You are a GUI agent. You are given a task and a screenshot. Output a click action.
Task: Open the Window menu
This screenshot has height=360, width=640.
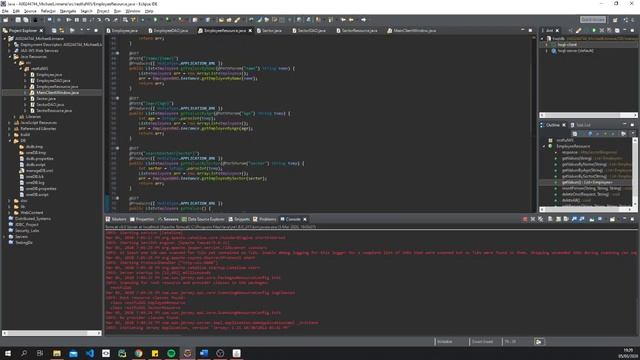(133, 11)
